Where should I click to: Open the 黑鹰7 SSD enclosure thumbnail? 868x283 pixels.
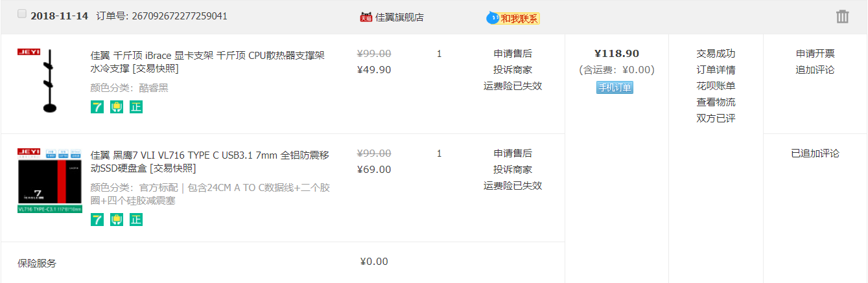pos(49,181)
